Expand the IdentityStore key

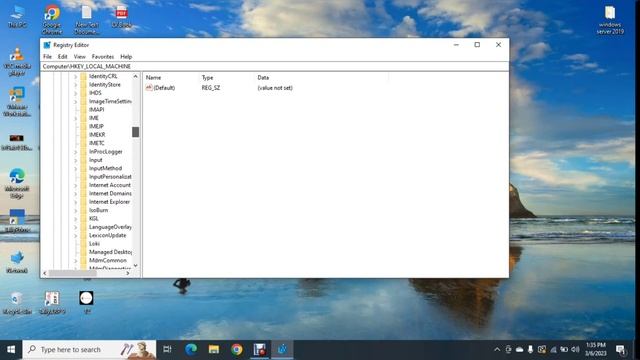coord(76,85)
